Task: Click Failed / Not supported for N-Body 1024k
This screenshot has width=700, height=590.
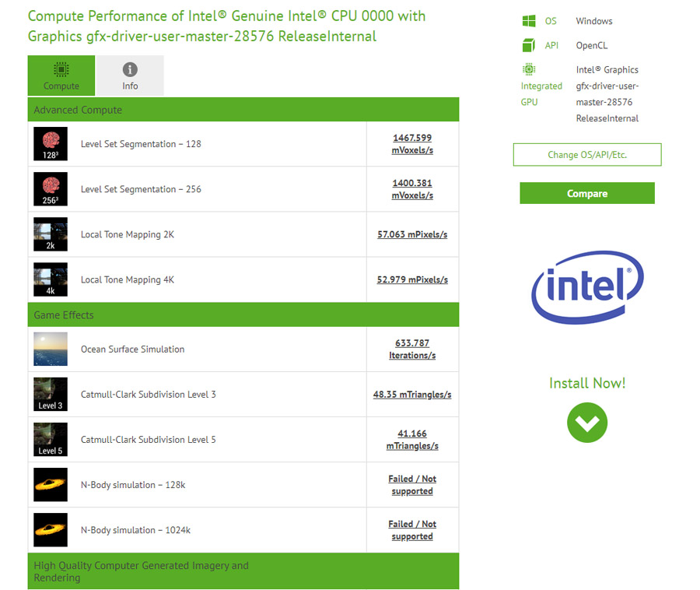Action: click(x=412, y=530)
